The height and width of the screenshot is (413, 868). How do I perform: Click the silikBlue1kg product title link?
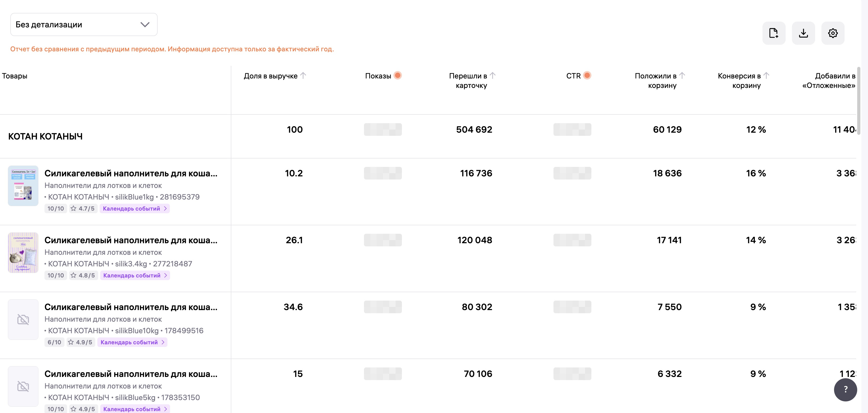[131, 173]
